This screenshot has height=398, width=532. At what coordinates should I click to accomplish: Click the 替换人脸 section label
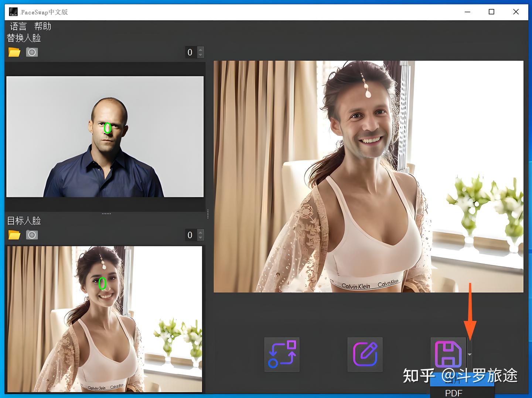point(24,38)
